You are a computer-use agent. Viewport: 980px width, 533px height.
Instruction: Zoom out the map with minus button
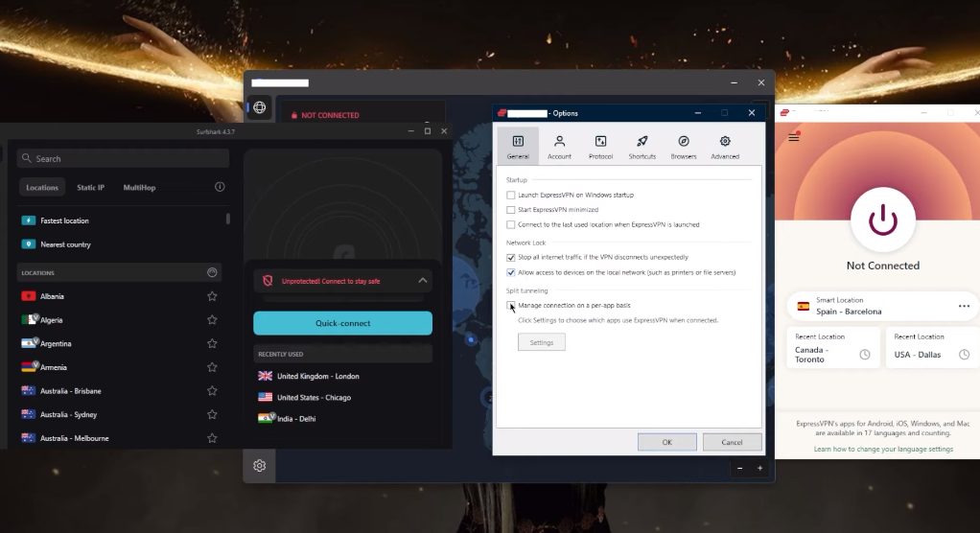pyautogui.click(x=740, y=468)
